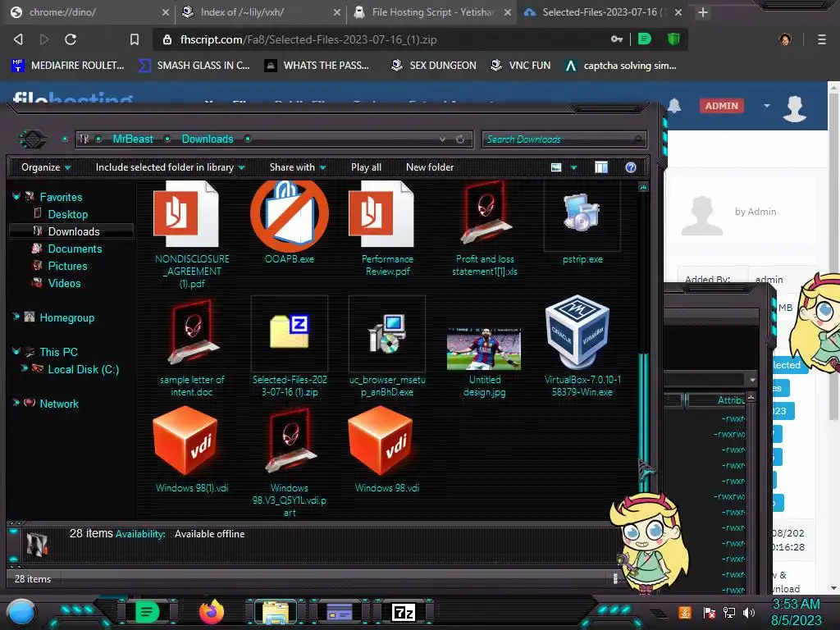Collapse the Favorites tree group
This screenshot has height=630, width=840.
coord(16,197)
